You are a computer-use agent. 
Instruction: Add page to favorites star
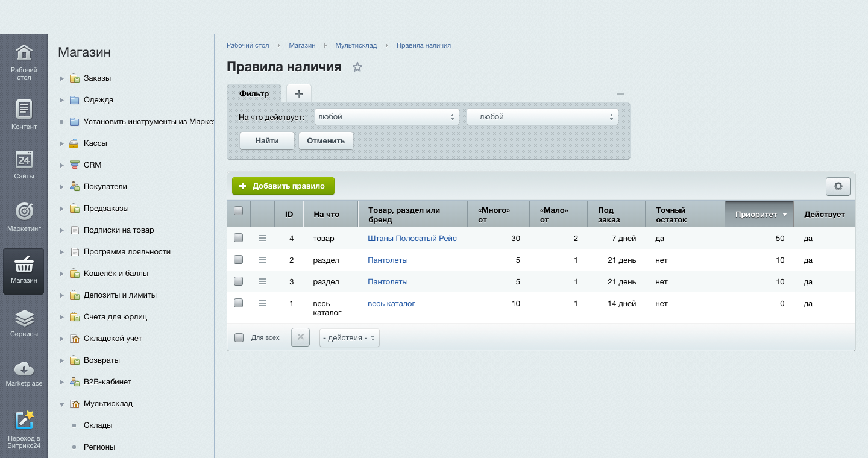(x=357, y=67)
